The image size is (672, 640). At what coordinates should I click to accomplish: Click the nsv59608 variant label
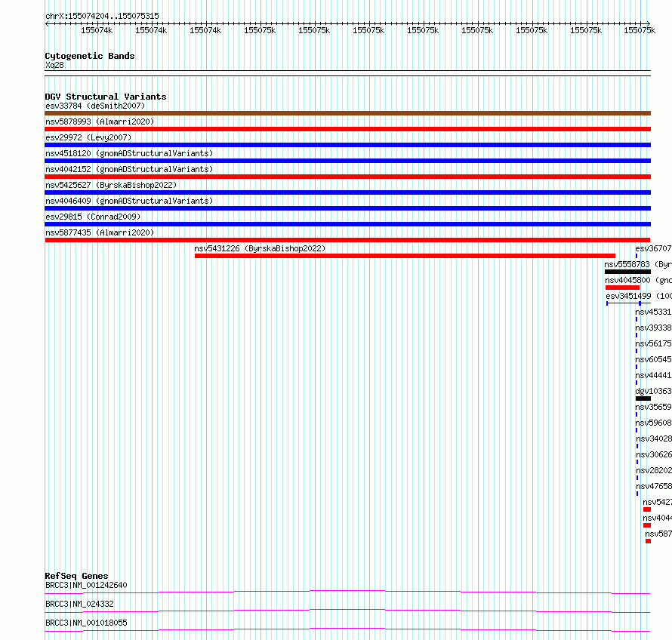pos(653,423)
